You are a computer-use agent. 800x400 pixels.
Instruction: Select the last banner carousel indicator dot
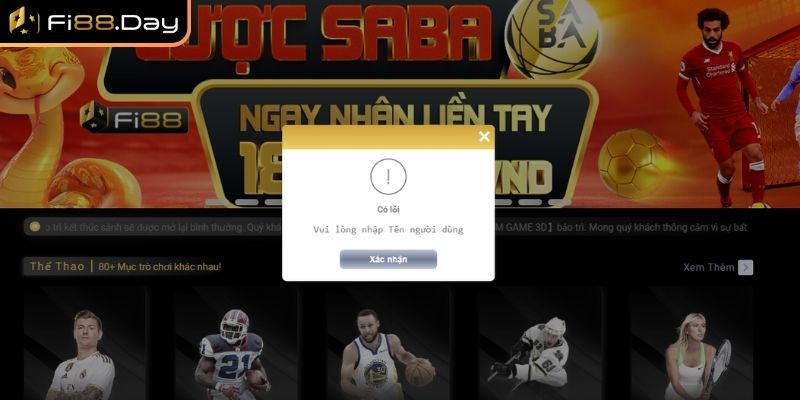(560, 202)
